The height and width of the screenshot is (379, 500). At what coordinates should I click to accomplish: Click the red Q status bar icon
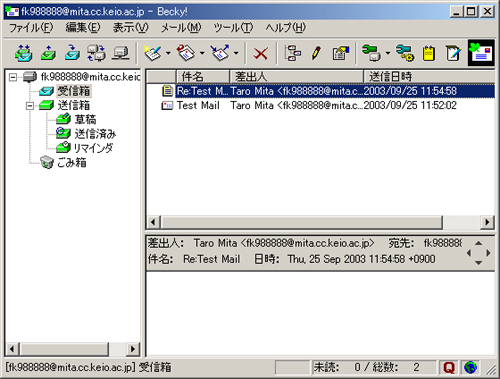(449, 367)
